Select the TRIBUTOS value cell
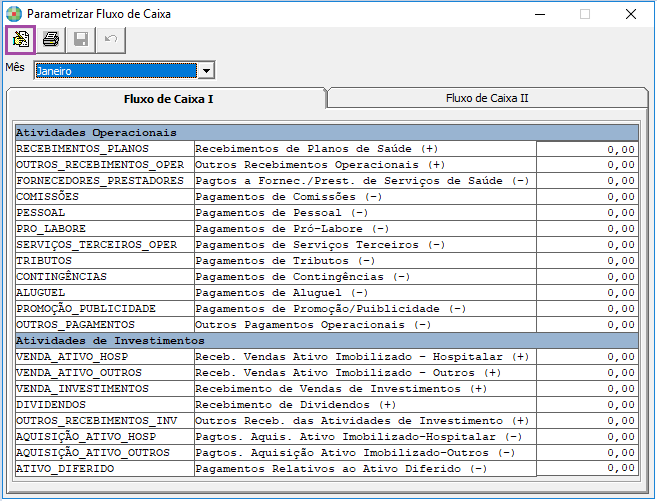 pos(587,261)
